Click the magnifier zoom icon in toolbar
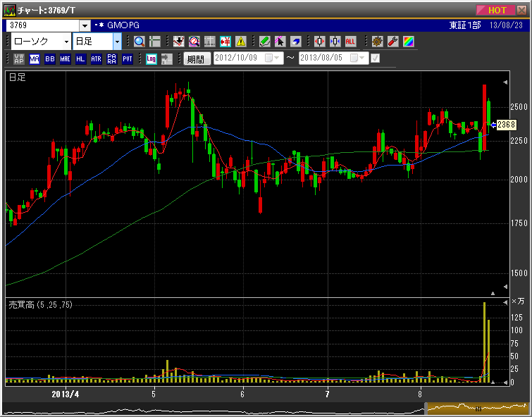532x417 pixels. [x=139, y=42]
